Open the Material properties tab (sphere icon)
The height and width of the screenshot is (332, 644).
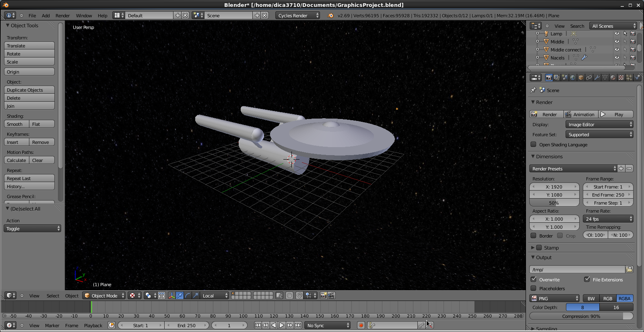coord(613,78)
